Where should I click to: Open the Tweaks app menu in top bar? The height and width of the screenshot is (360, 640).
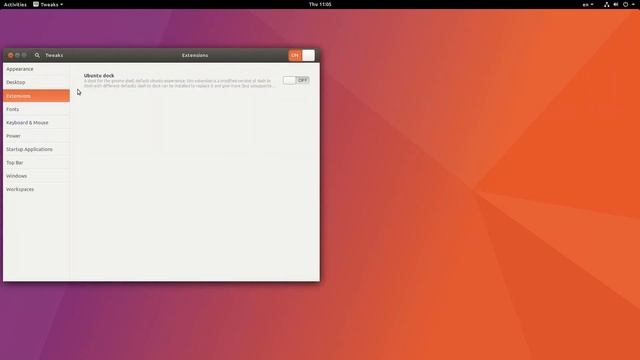(48, 4)
